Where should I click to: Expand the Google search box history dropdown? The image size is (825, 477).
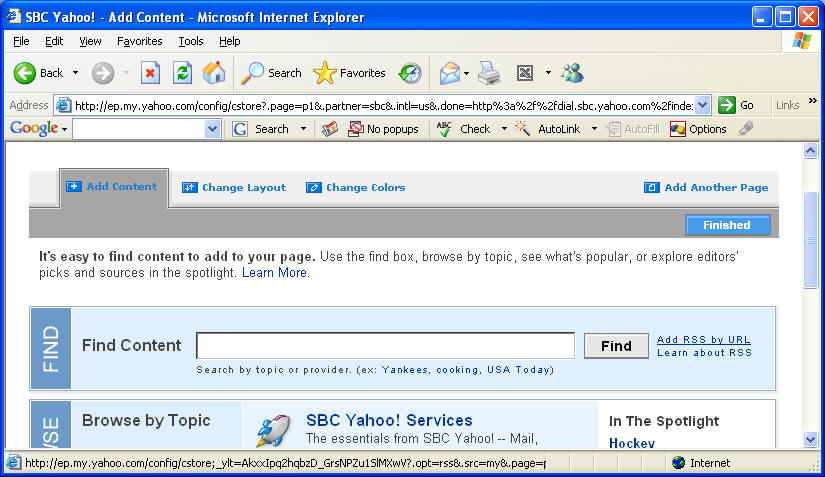click(212, 129)
